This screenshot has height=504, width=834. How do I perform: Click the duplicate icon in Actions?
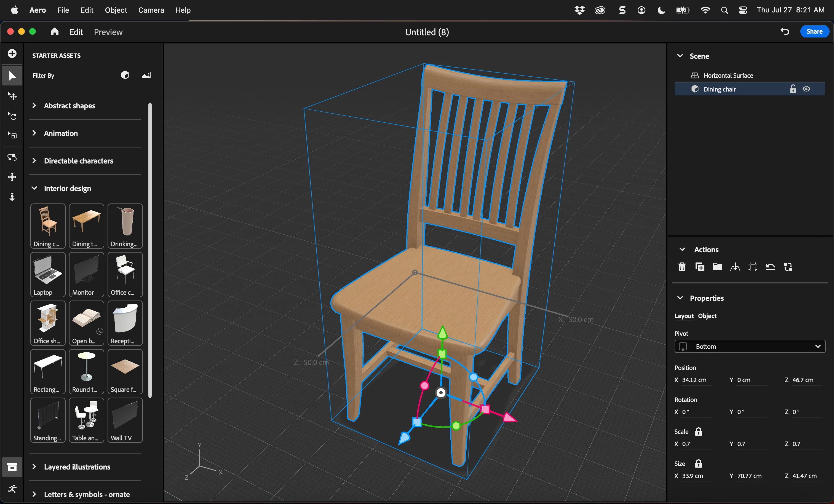(700, 267)
